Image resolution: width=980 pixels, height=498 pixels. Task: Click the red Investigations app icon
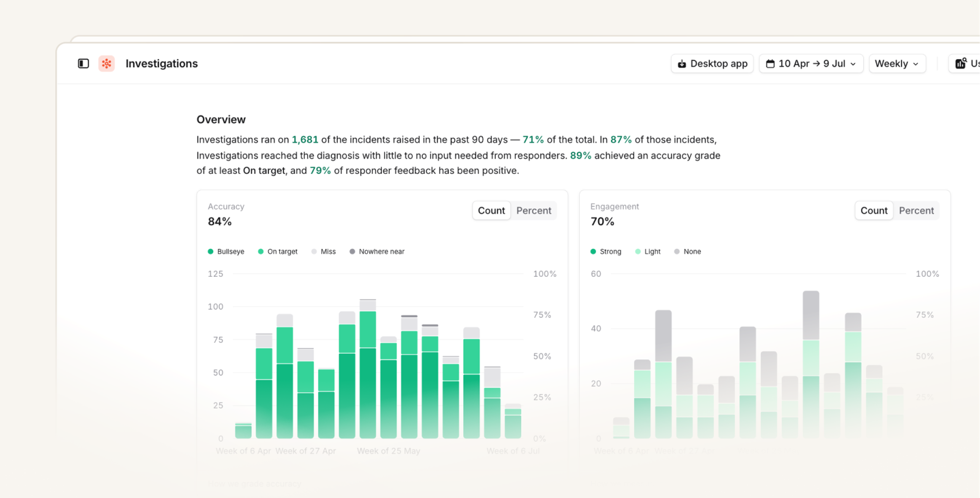[x=106, y=64]
